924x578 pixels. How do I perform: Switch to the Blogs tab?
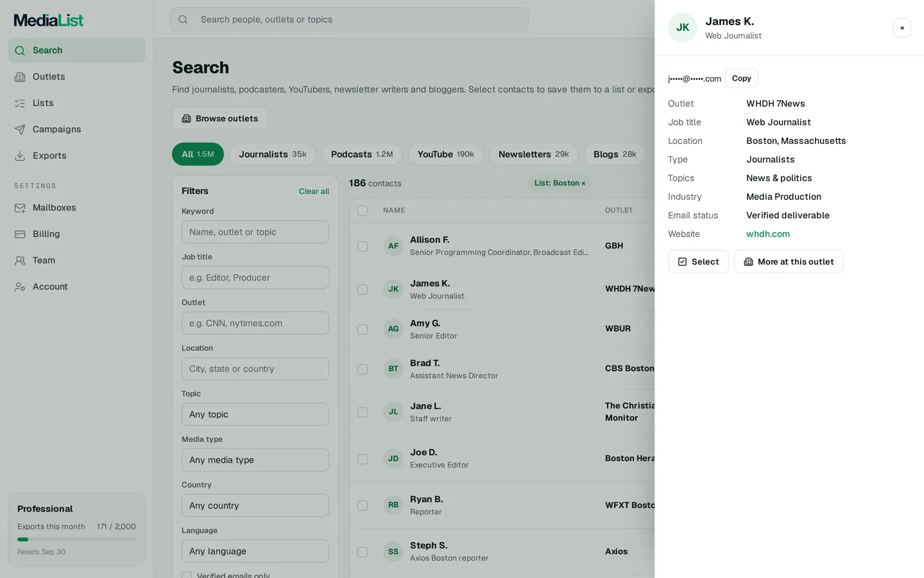(x=615, y=154)
